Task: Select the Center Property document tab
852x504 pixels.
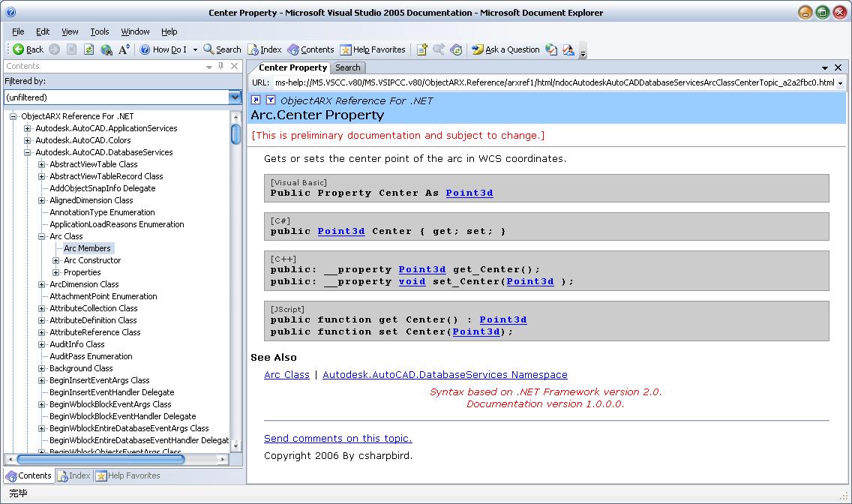Action: (292, 67)
